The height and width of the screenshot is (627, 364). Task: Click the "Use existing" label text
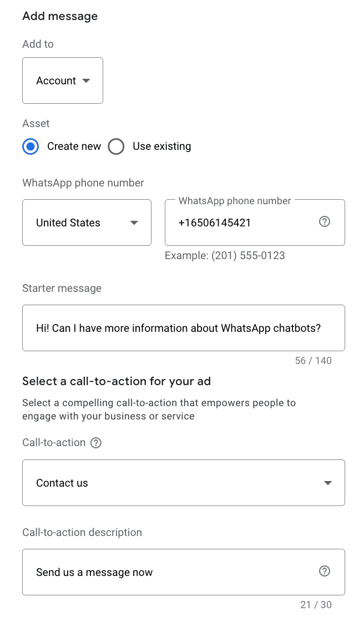pyautogui.click(x=161, y=146)
